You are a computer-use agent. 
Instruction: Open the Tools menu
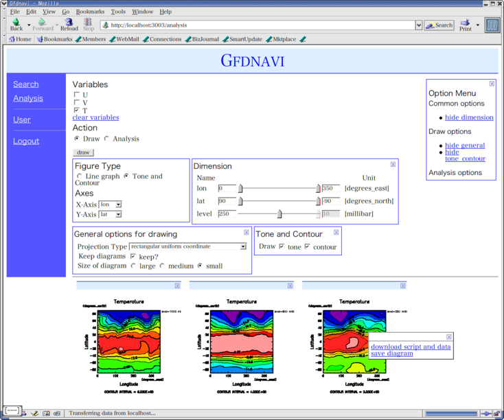click(118, 12)
